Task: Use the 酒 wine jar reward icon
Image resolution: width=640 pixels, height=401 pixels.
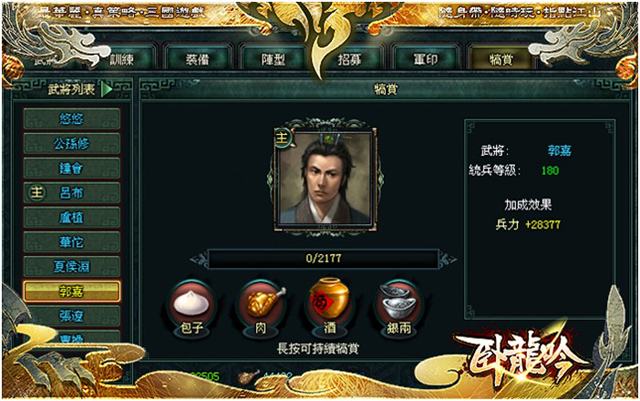Action: tap(329, 307)
